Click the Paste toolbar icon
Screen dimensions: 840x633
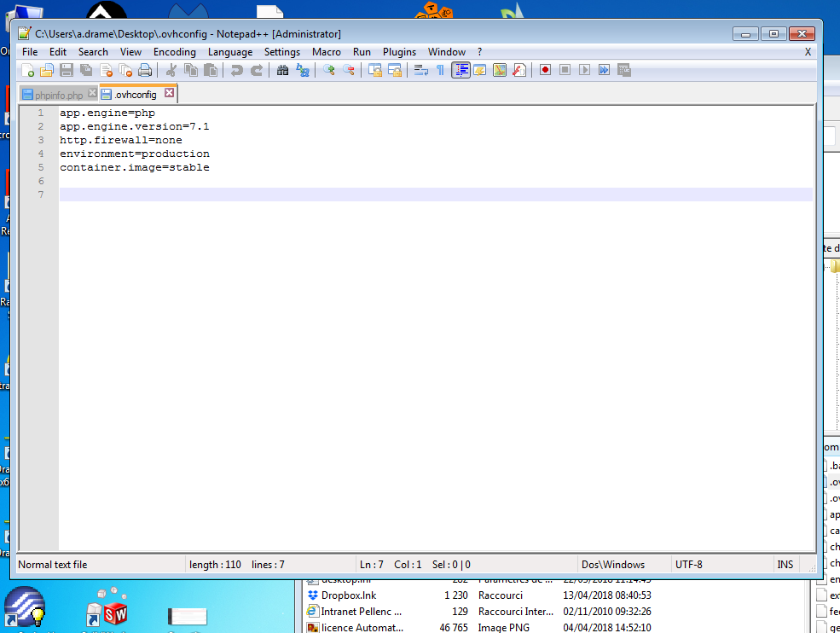(210, 70)
